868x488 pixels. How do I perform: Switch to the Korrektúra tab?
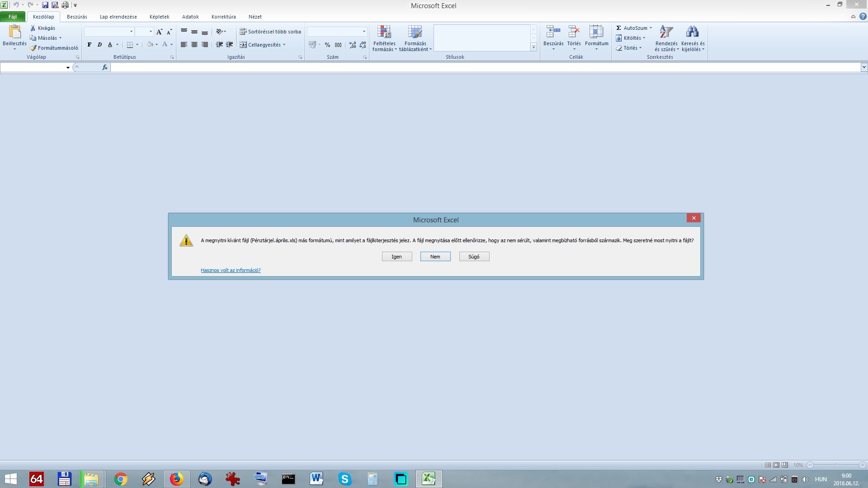(224, 17)
